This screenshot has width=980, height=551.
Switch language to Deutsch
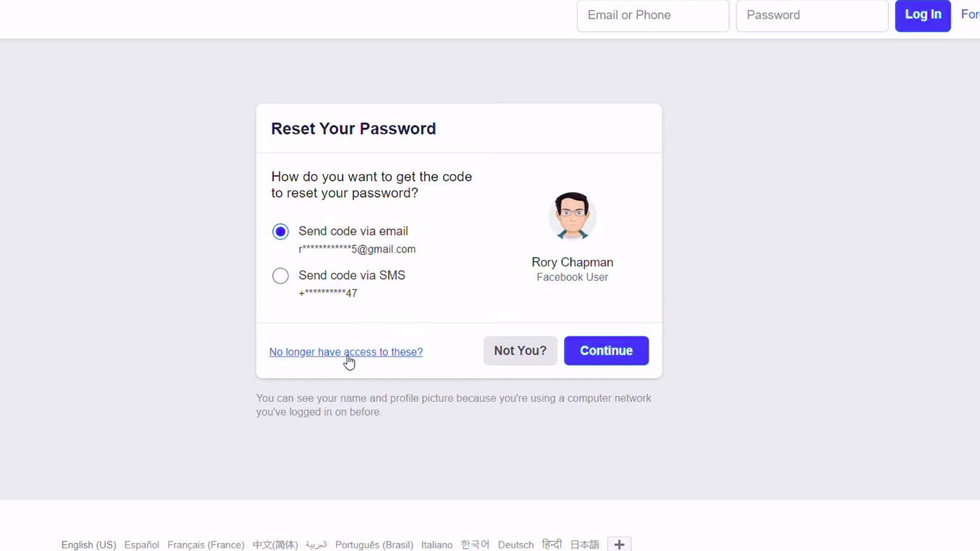click(515, 544)
